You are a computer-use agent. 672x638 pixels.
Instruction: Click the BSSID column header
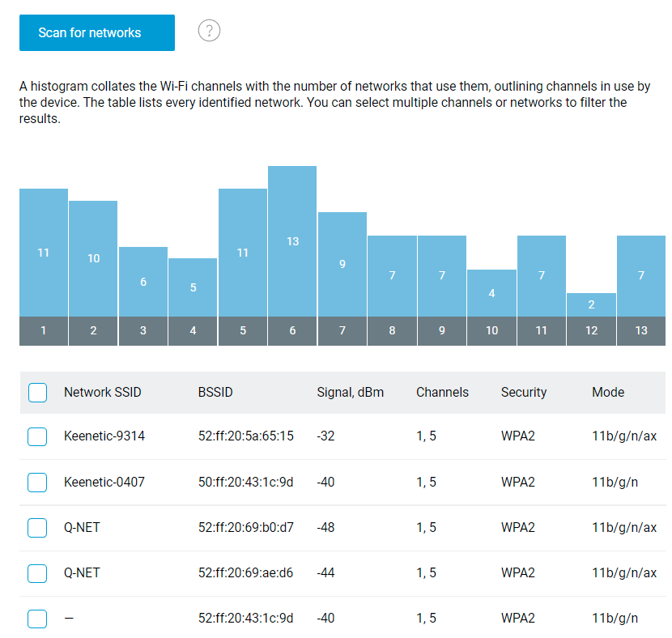pos(215,393)
